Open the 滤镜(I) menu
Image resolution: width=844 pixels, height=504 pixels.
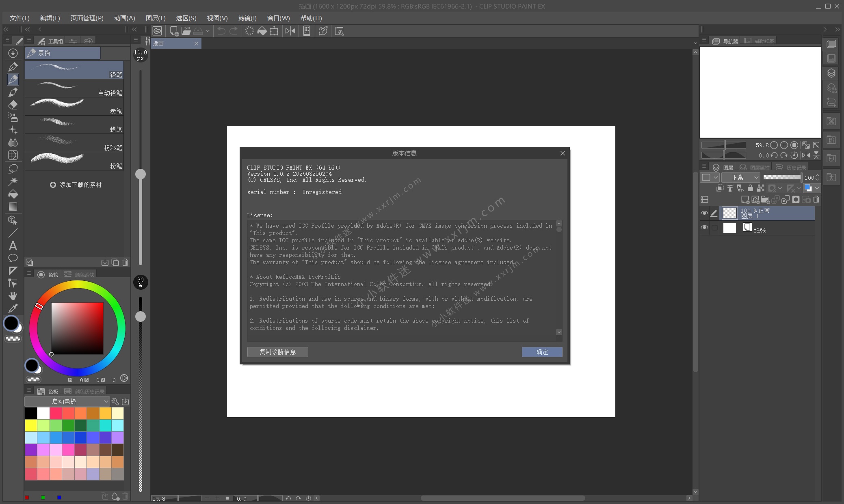pos(247,18)
